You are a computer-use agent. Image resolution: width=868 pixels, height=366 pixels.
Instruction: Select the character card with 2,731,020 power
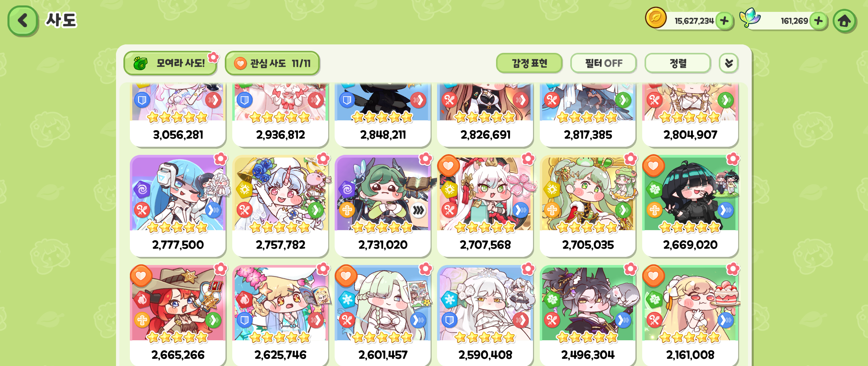(382, 206)
